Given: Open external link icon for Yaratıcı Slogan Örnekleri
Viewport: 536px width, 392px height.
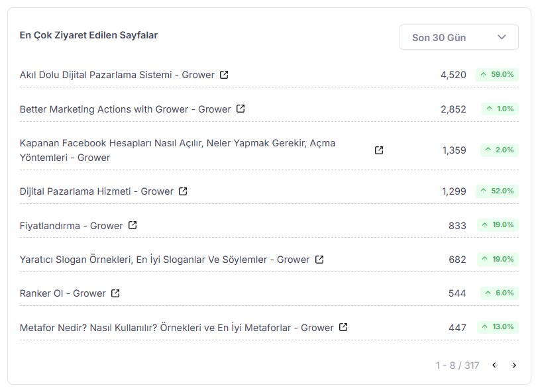Looking at the screenshot, I should [319, 260].
